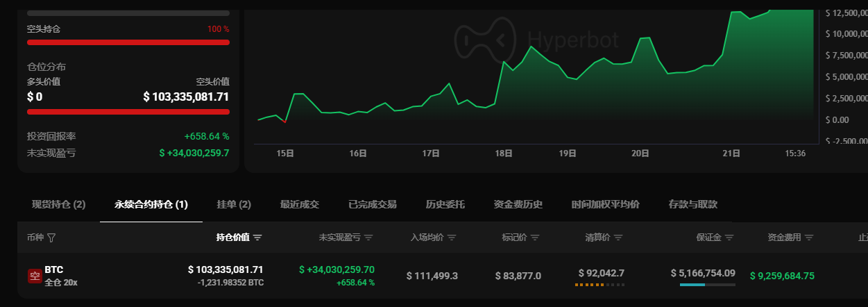Screen dimensions: 868x307
Task: Click the sort icon next to 入场均价
Action: 452,238
